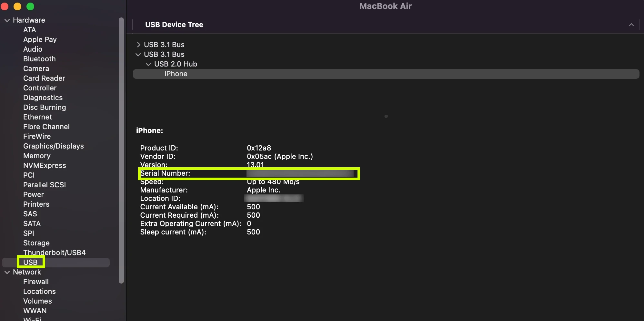The width and height of the screenshot is (644, 321).
Task: Open SAS entry
Action: click(x=30, y=214)
